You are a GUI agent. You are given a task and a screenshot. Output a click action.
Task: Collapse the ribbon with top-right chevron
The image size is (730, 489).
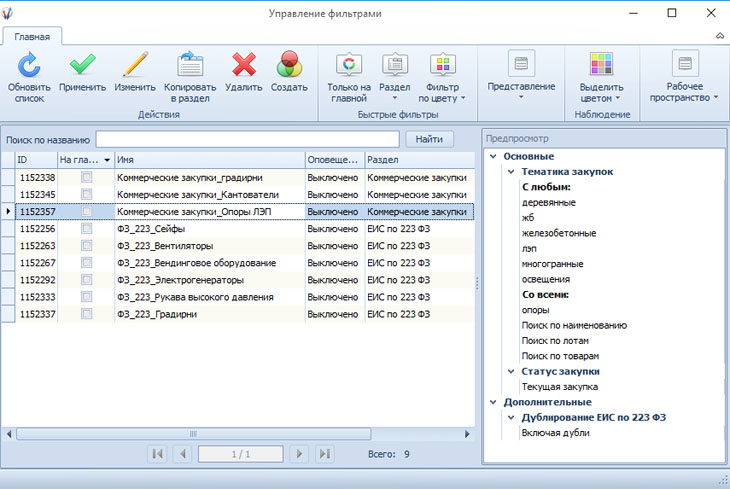(x=720, y=36)
